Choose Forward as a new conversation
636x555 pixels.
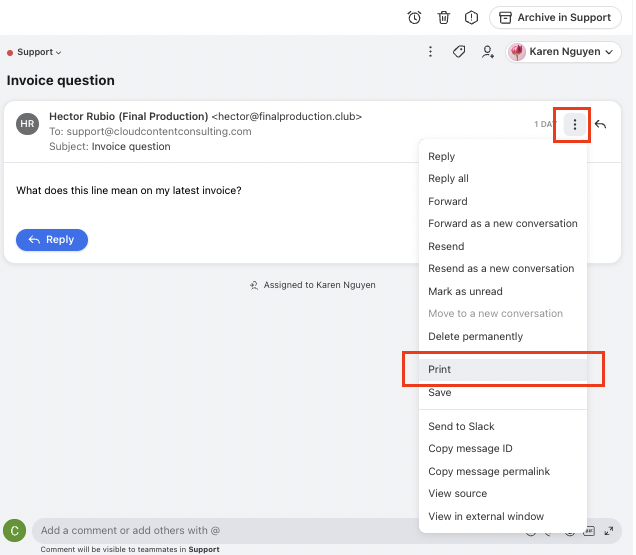pyautogui.click(x=503, y=224)
